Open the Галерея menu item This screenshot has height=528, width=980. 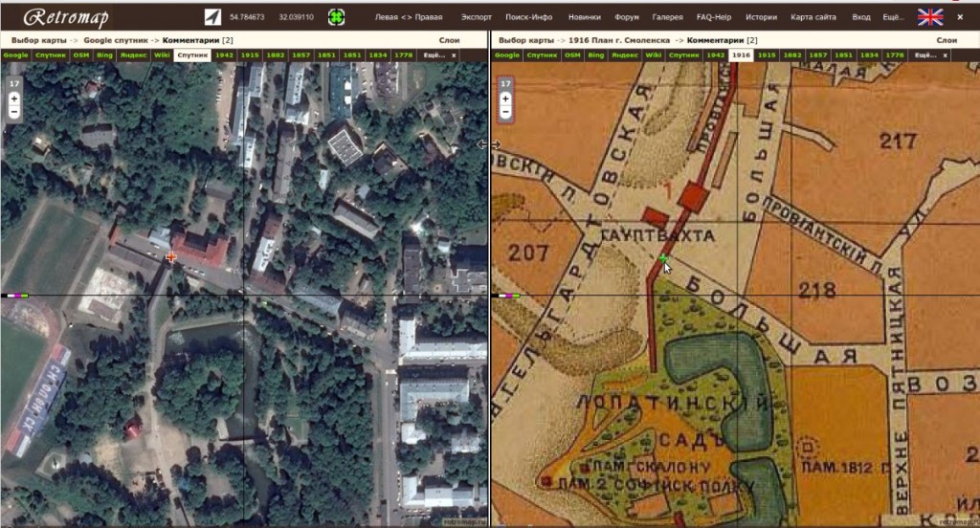point(667,17)
